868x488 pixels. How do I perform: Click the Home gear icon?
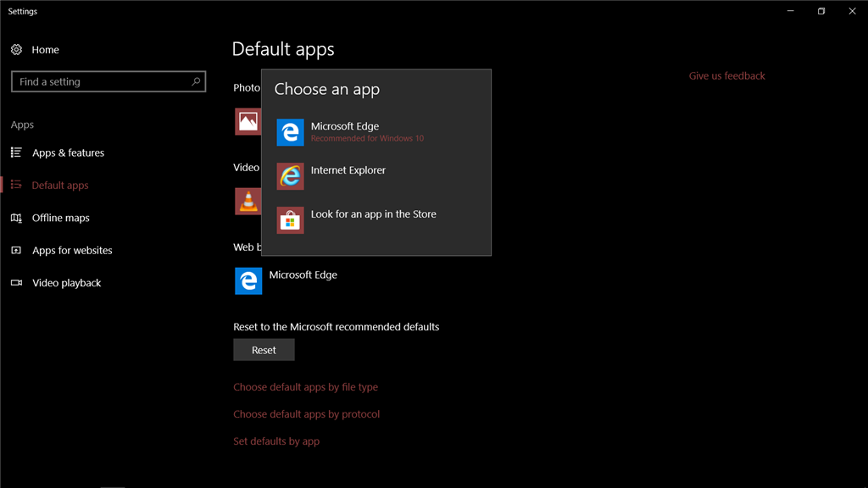click(17, 50)
